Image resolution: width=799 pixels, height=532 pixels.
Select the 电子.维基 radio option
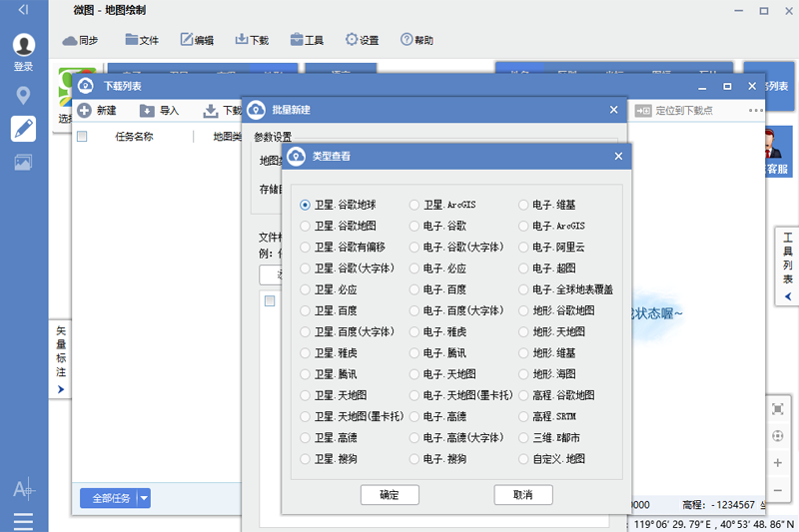(x=523, y=206)
